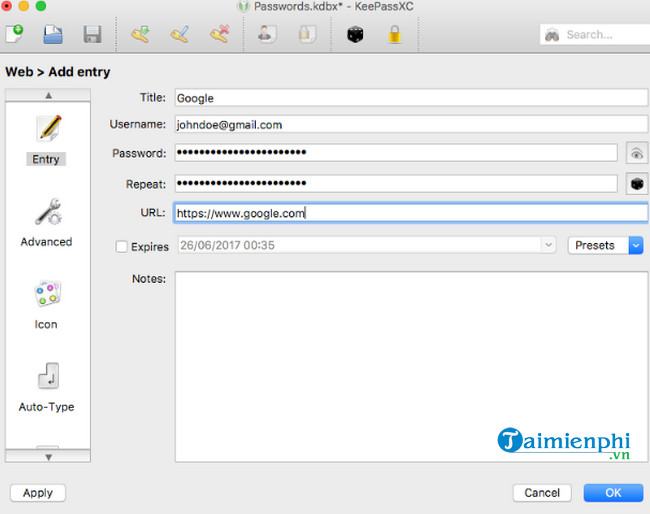Open the password generator dice in toolbar

tap(355, 35)
